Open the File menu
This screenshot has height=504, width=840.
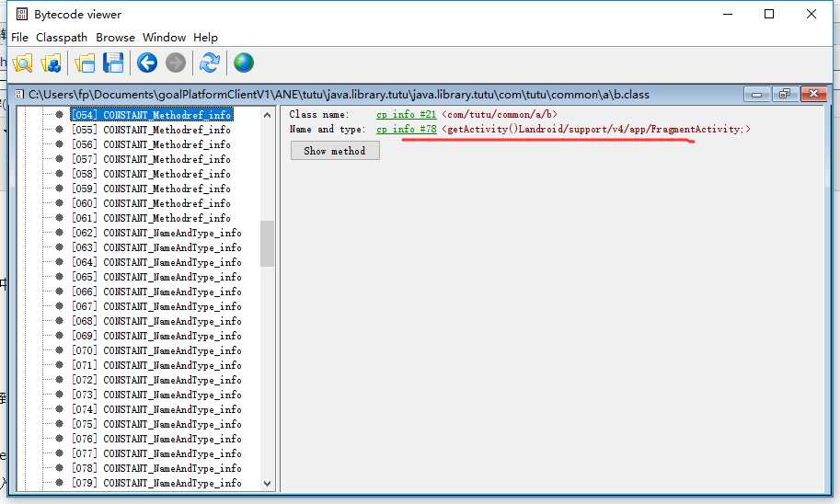click(x=20, y=38)
